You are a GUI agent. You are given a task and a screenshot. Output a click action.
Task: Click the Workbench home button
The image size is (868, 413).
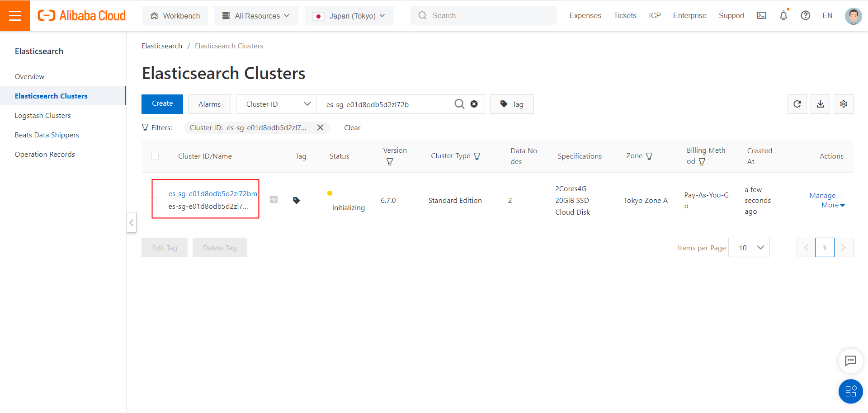(x=175, y=16)
